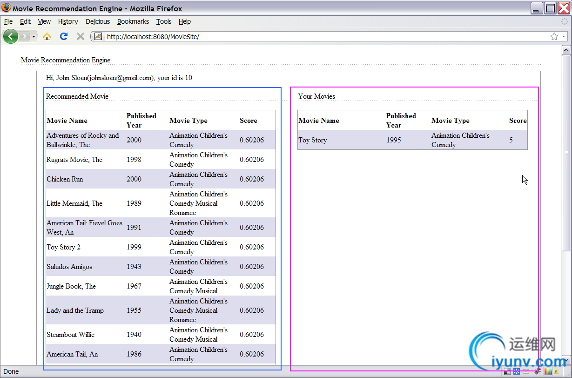Click 'Done' in the status bar
The height and width of the screenshot is (378, 572).
point(11,372)
